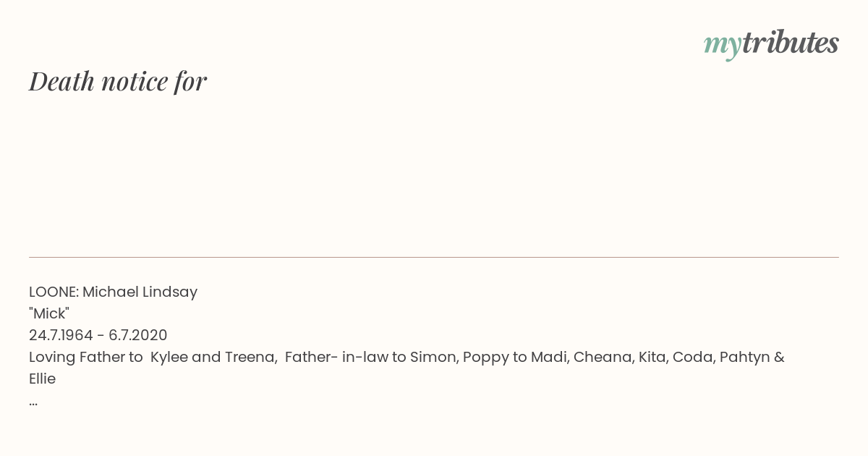Click the green "my" part of logo
868x456 pixels.
pyautogui.click(x=722, y=45)
